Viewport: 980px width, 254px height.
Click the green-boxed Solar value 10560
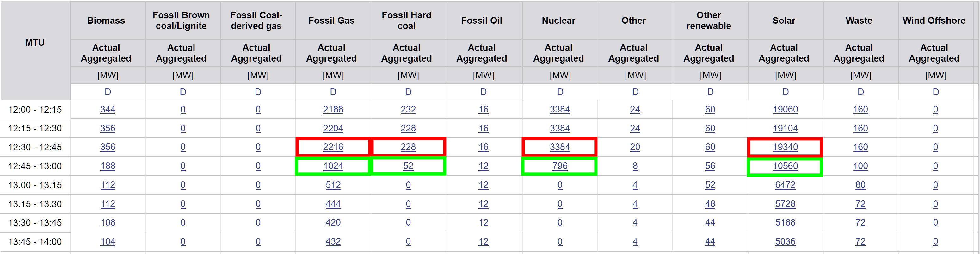click(785, 166)
